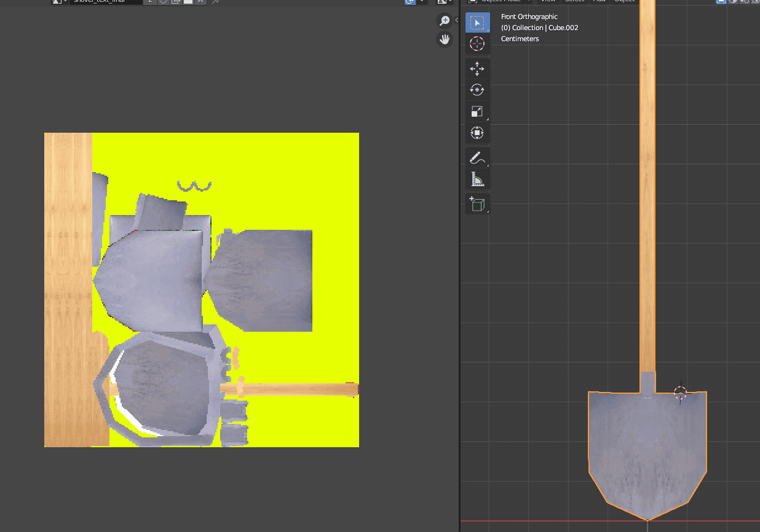Open the View menu in 3D viewport
This screenshot has height=532, width=760.
548,1
